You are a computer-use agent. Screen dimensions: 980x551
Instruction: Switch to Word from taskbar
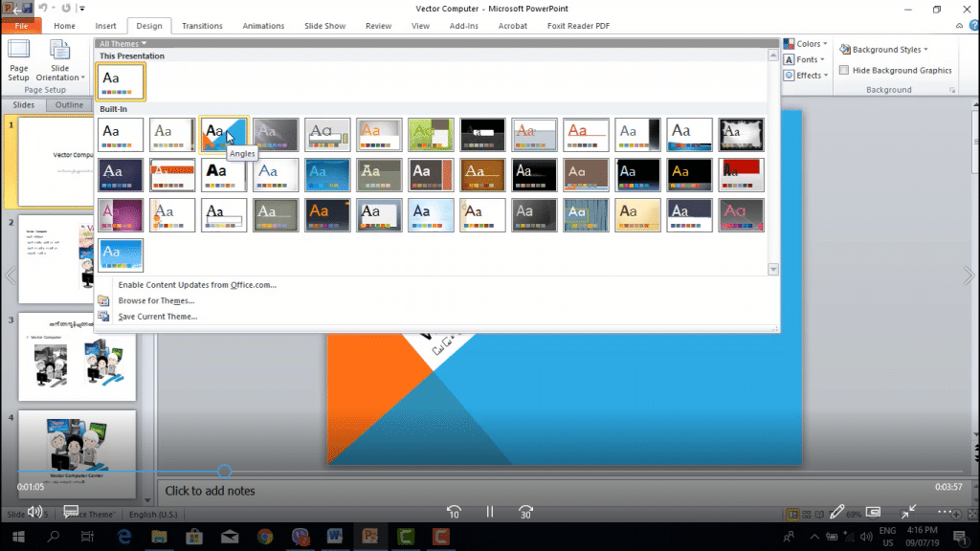click(335, 537)
